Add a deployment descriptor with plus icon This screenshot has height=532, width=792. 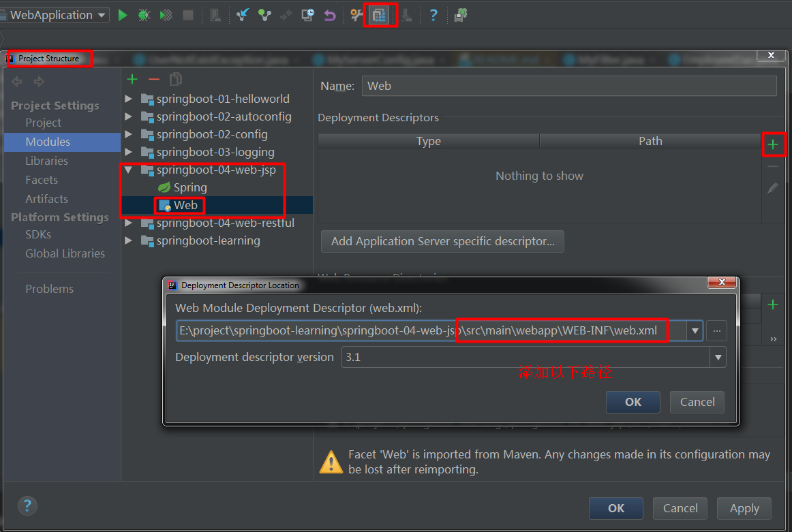(773, 145)
